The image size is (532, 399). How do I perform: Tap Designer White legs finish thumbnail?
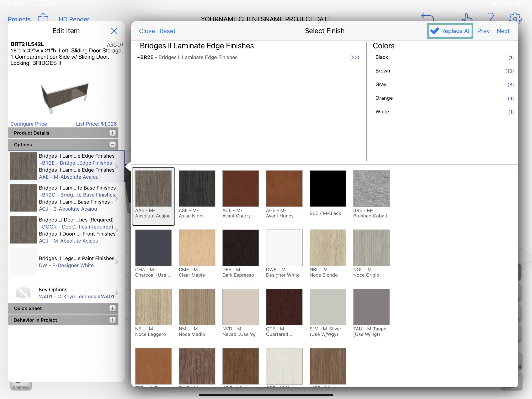point(23,262)
